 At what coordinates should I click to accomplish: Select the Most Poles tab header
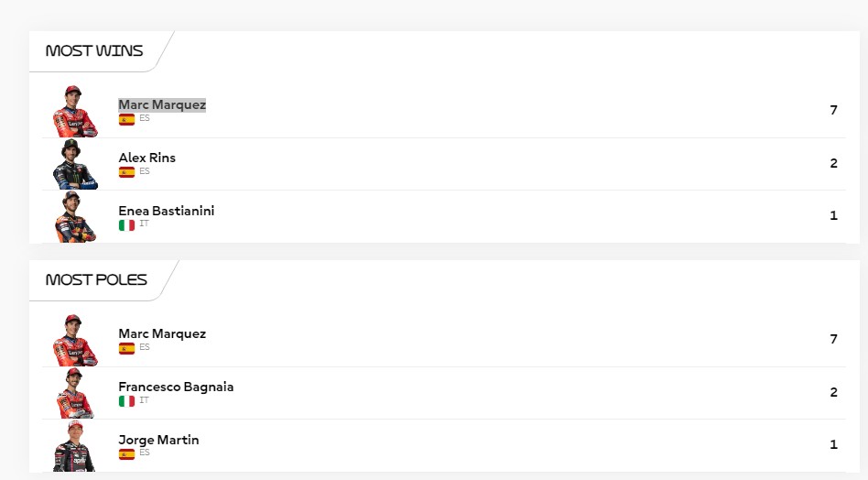(96, 280)
